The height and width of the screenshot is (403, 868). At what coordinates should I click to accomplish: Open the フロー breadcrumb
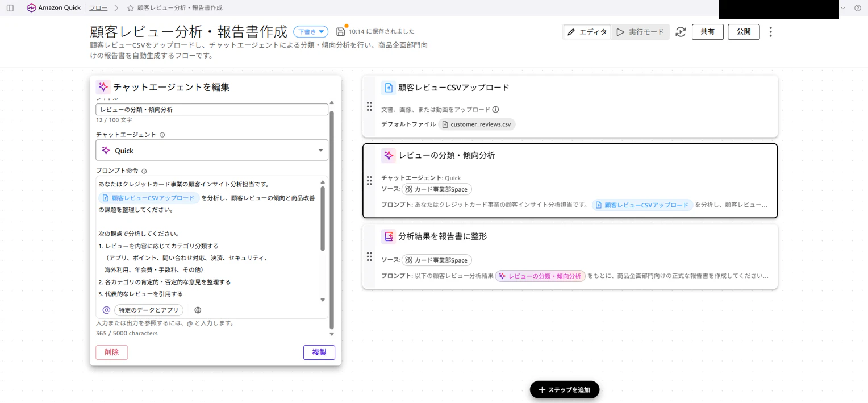[x=98, y=8]
